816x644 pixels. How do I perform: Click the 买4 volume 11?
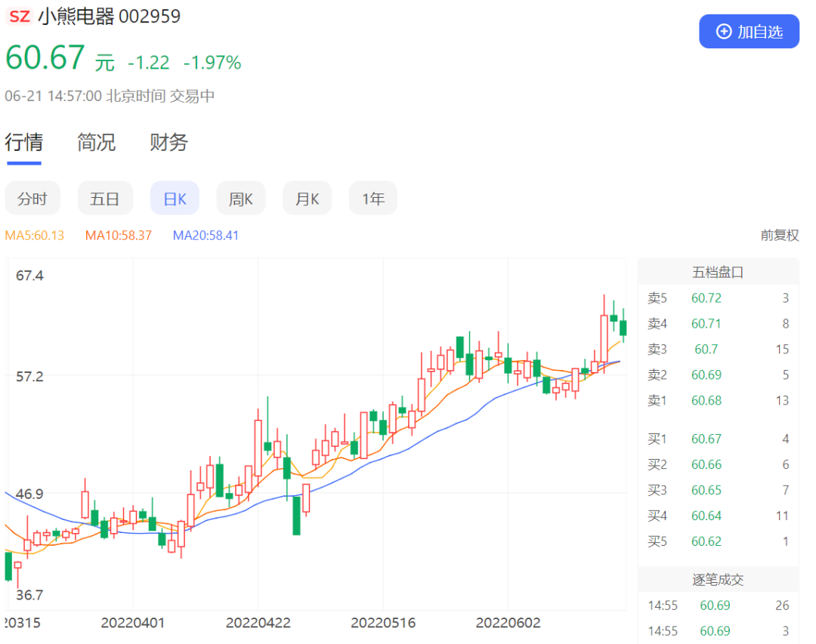(x=782, y=516)
